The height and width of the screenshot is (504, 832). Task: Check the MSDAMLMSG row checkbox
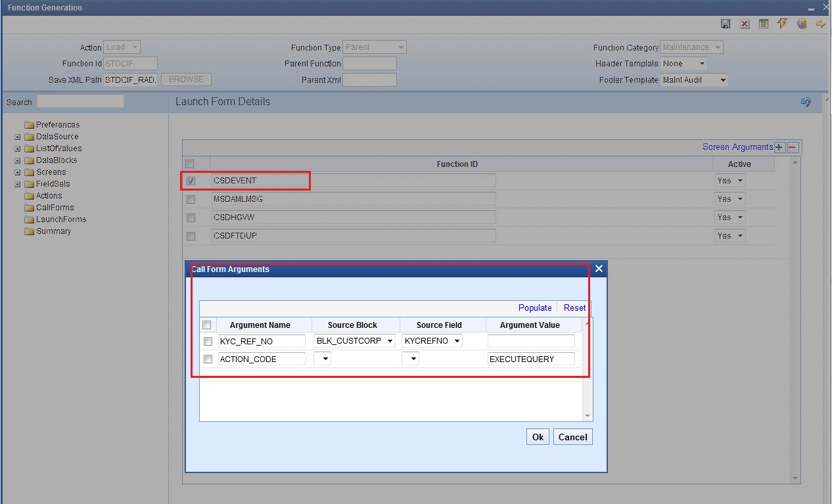click(191, 199)
